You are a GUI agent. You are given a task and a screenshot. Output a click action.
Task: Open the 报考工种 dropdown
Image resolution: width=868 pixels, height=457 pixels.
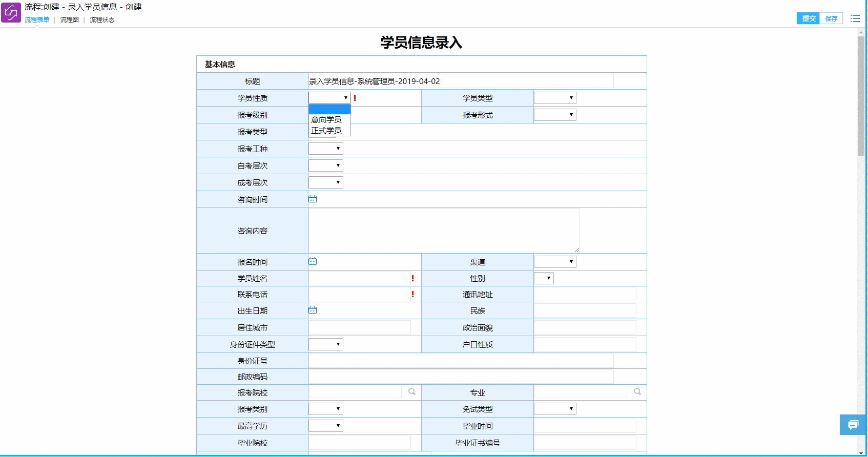point(326,149)
